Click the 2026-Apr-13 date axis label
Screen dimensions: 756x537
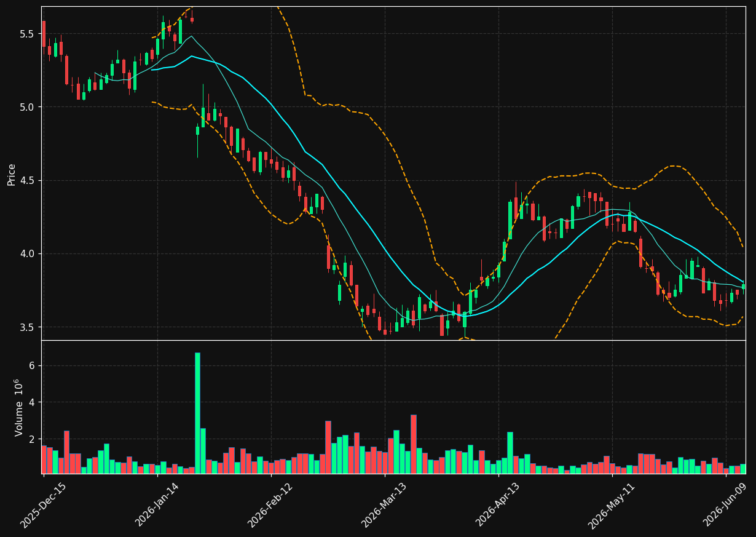pyautogui.click(x=498, y=506)
